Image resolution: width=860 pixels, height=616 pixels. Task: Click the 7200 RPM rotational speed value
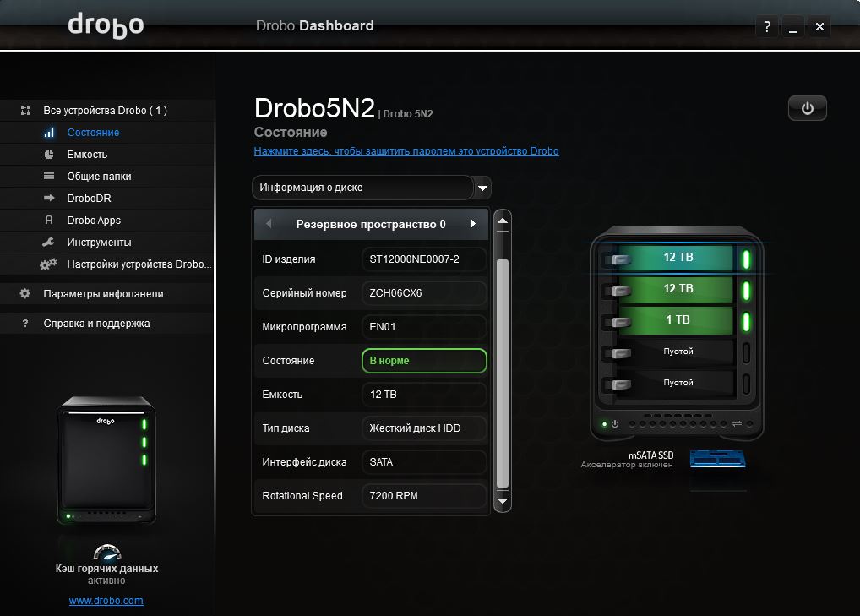424,496
